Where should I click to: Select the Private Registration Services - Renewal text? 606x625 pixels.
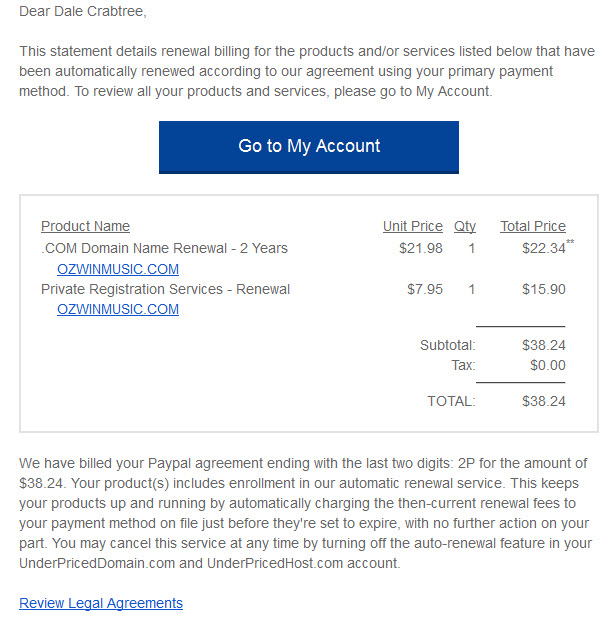[165, 289]
